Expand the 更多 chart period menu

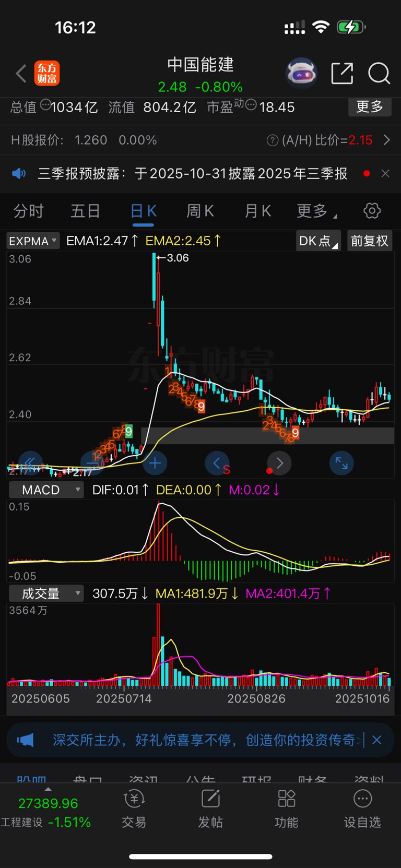pyautogui.click(x=316, y=211)
